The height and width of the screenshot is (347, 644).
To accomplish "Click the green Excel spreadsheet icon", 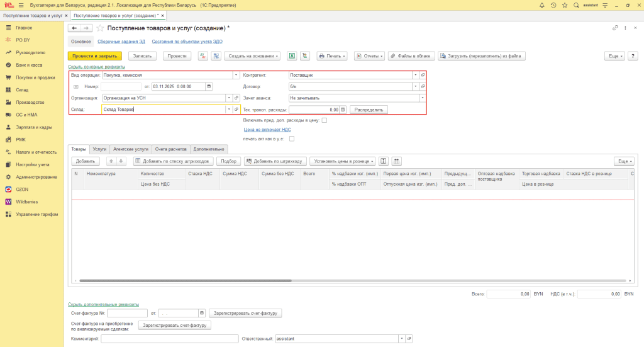I will [x=292, y=56].
